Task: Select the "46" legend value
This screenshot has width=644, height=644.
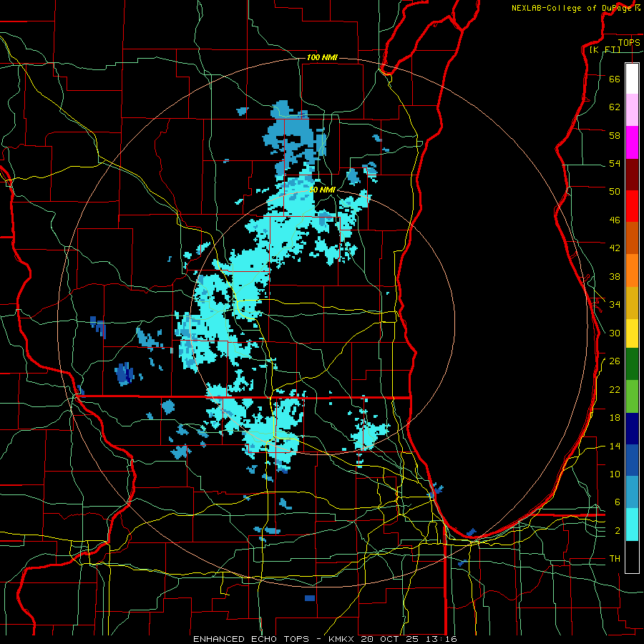Action: pyautogui.click(x=615, y=220)
